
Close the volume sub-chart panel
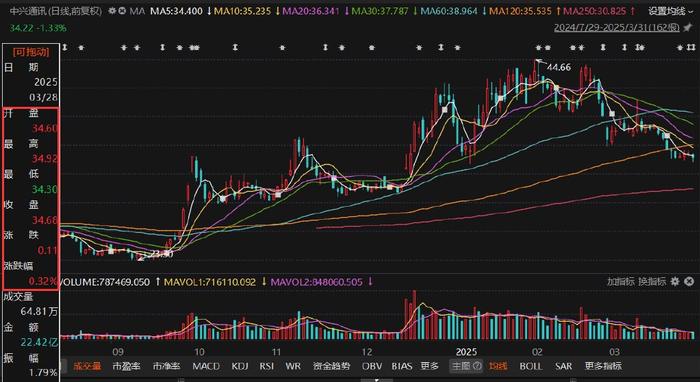[x=689, y=282]
